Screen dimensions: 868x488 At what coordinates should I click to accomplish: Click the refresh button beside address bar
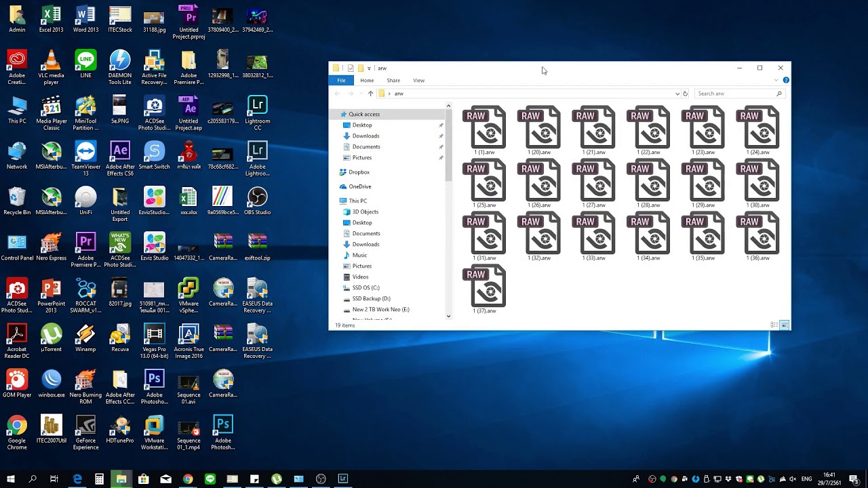(685, 94)
